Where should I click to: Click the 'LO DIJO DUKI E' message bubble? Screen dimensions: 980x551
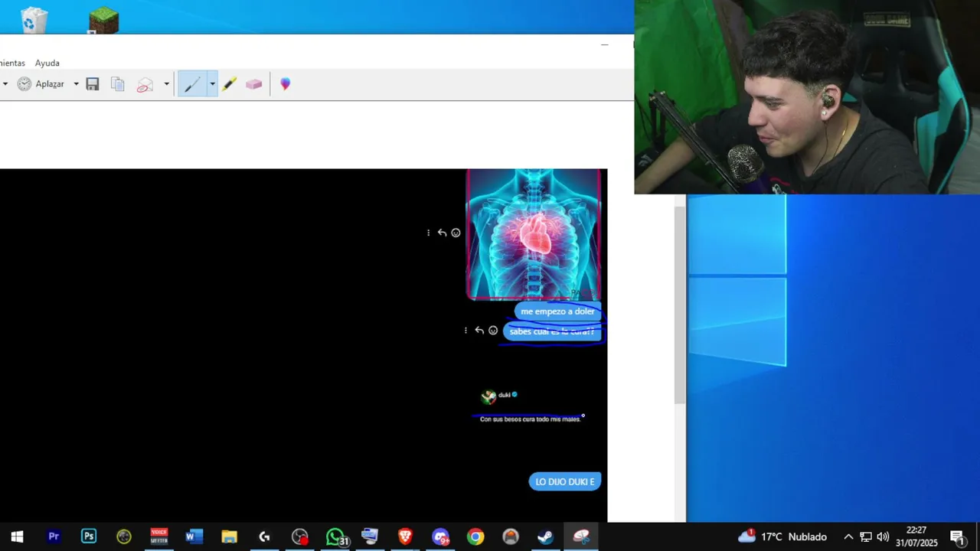click(565, 481)
